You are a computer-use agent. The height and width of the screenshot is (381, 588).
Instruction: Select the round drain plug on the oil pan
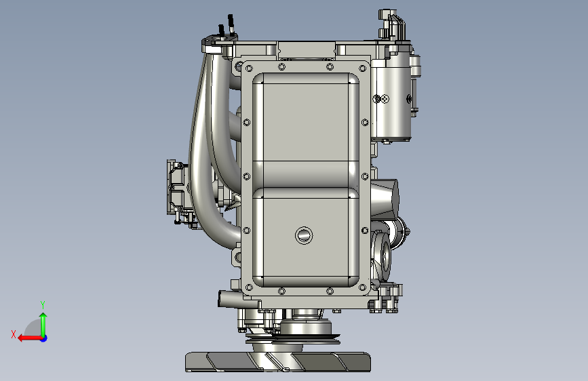pyautogui.click(x=304, y=235)
